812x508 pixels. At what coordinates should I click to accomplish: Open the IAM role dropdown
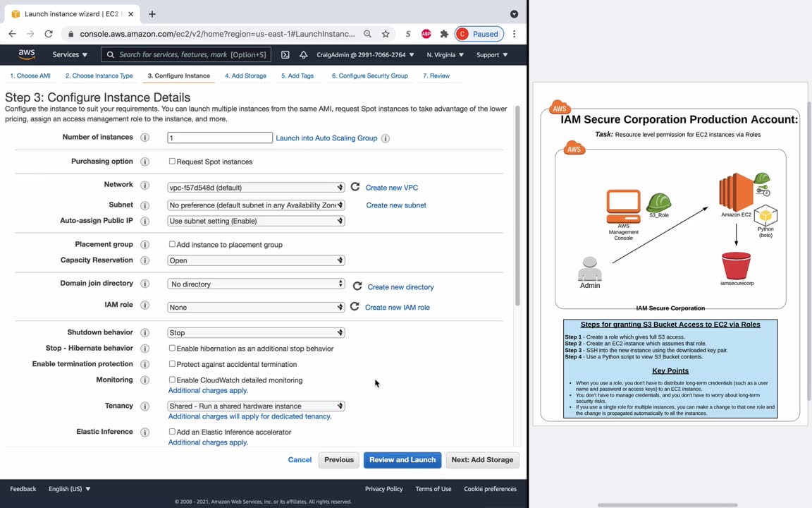(256, 308)
